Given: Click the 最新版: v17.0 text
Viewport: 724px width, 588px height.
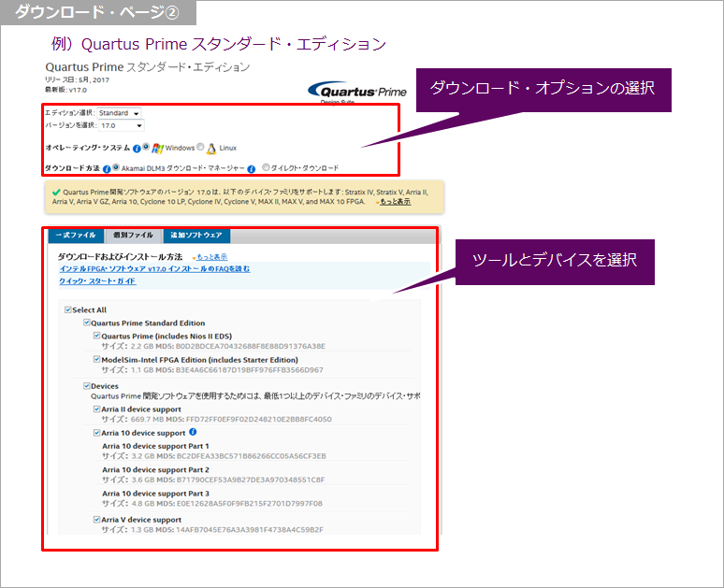Looking at the screenshot, I should [x=66, y=90].
